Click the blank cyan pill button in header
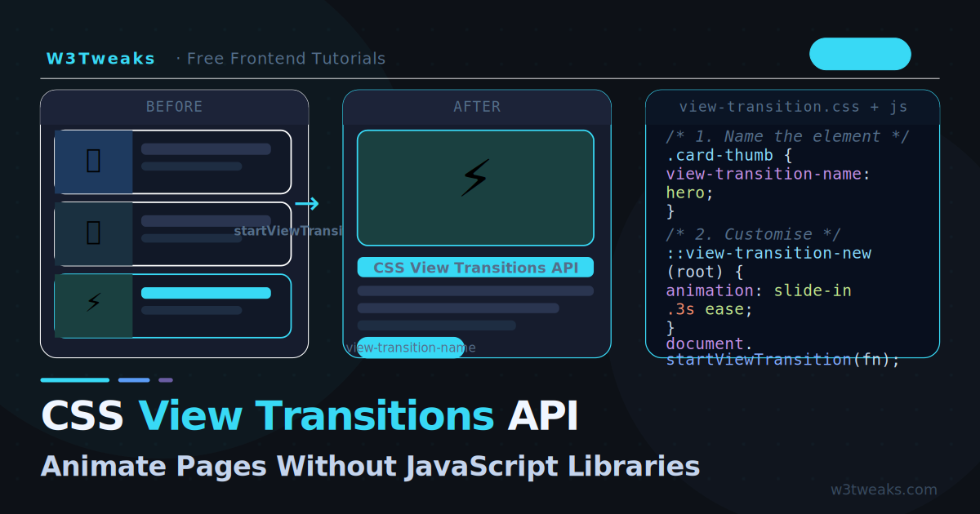This screenshot has width=980, height=514. pos(860,54)
